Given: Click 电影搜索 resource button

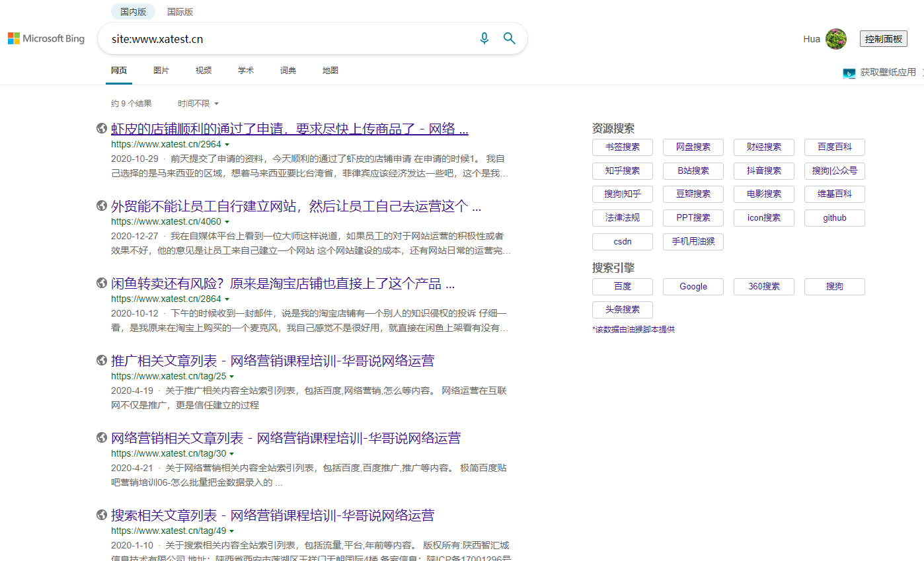Looking at the screenshot, I should 764,194.
